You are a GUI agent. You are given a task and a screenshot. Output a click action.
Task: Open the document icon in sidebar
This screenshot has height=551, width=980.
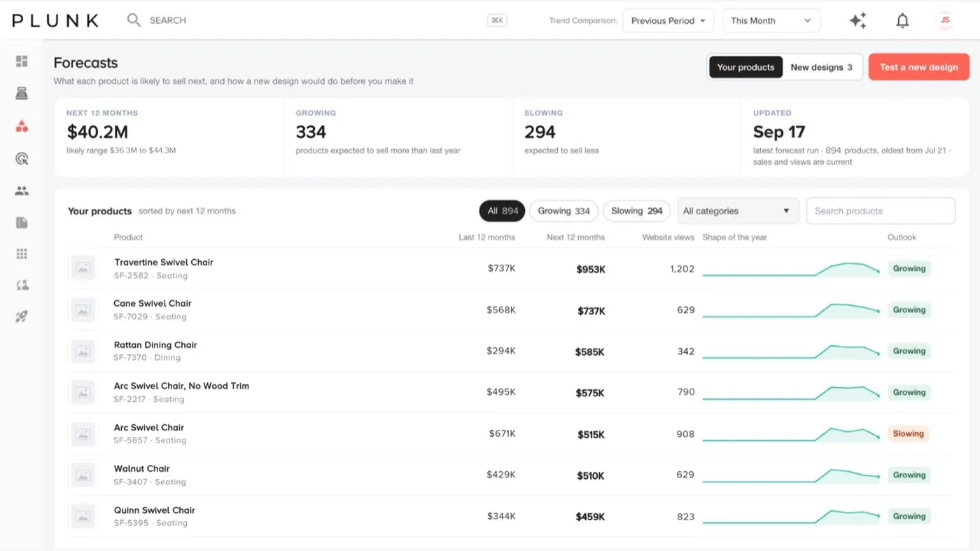pyautogui.click(x=22, y=223)
